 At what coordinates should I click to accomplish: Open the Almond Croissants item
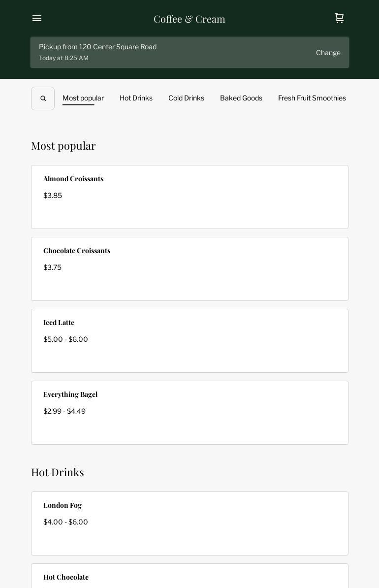pos(189,197)
